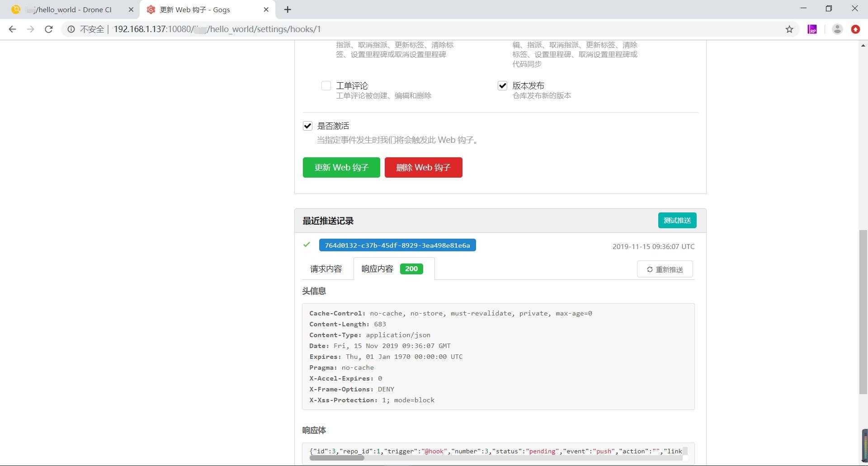
Task: Click the red 删除 Web 钩子 button
Action: point(423,167)
